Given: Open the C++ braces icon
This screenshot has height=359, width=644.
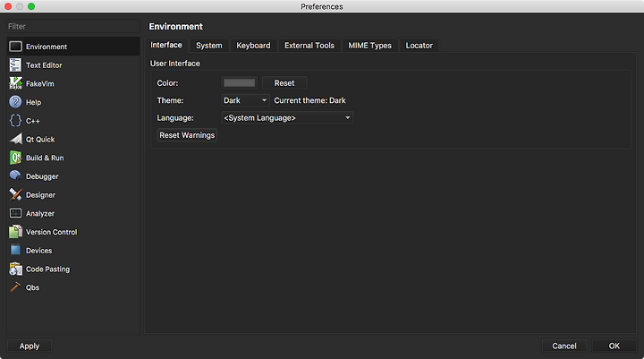Looking at the screenshot, I should [15, 121].
